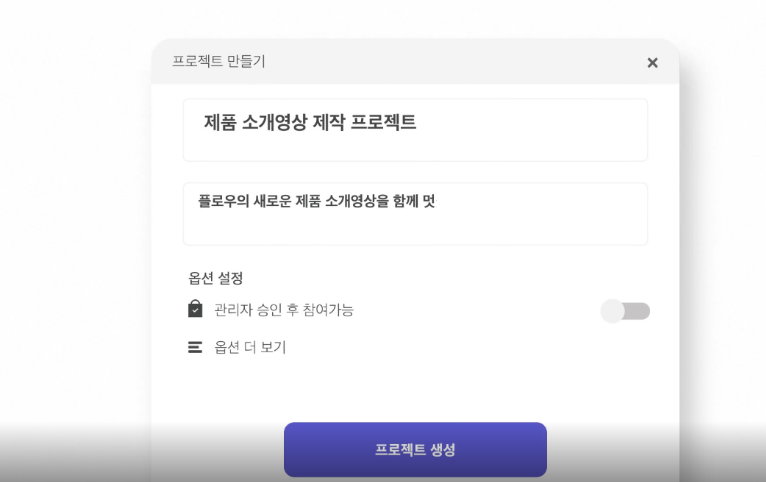Click the 옵션 설정 section heading
The height and width of the screenshot is (482, 766).
(x=216, y=277)
